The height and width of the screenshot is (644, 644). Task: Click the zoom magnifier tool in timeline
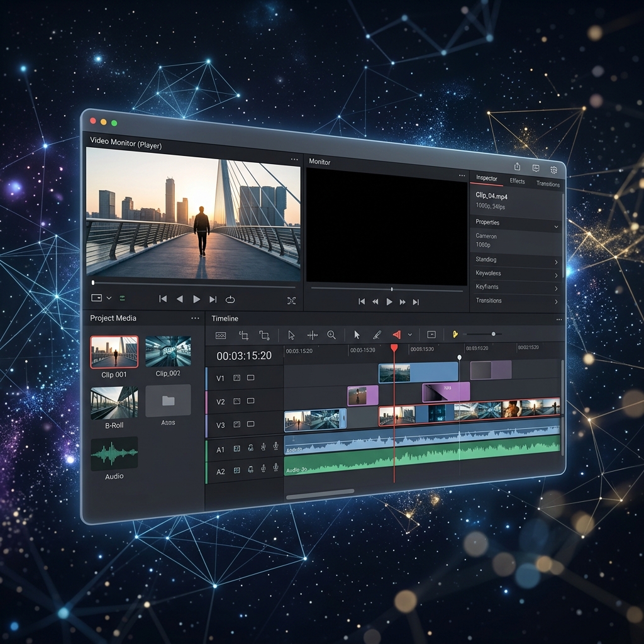click(x=331, y=335)
